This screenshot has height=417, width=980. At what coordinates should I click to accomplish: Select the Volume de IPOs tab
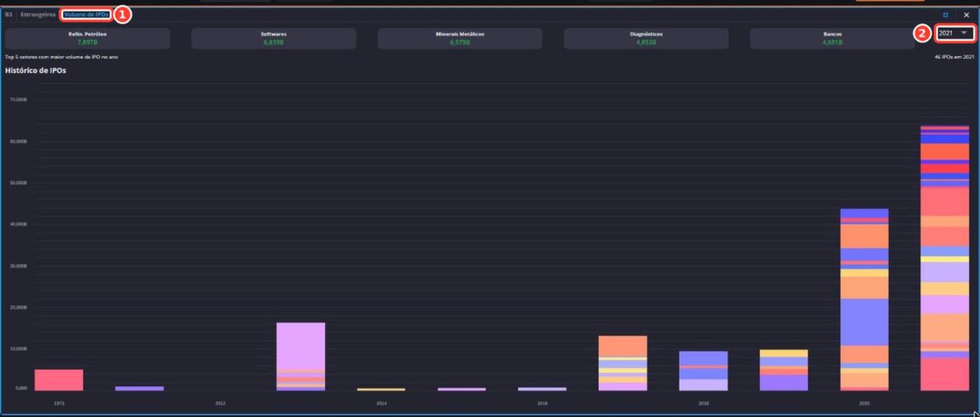[86, 15]
